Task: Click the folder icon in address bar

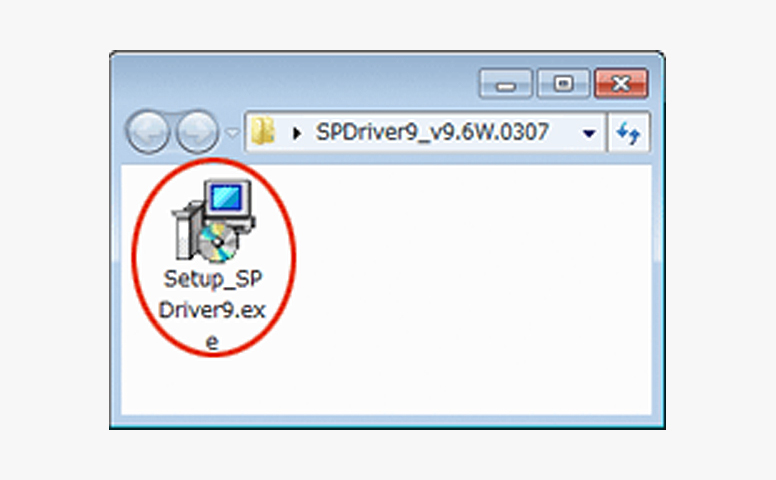Action: click(x=264, y=132)
